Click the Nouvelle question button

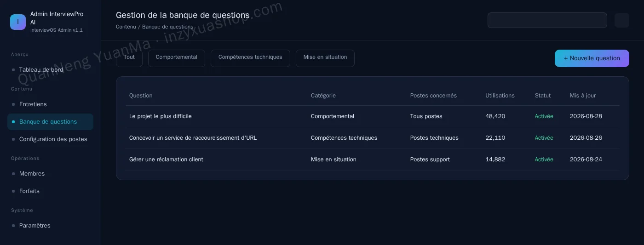pos(592,58)
